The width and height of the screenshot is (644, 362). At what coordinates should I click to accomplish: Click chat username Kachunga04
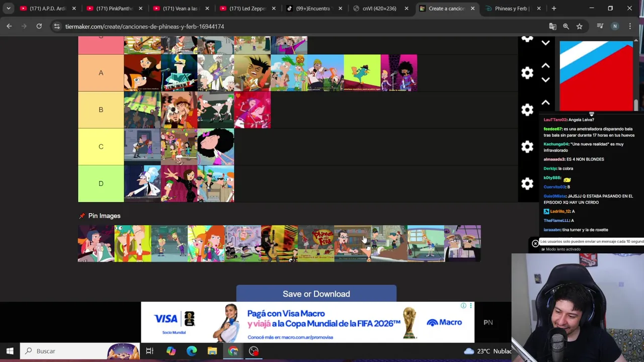pos(556,144)
